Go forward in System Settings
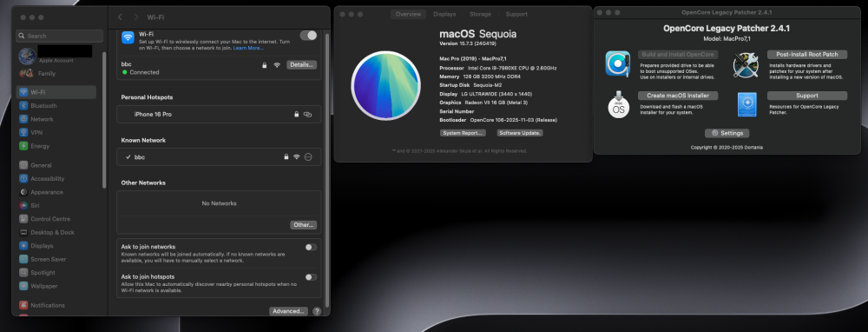 click(x=136, y=17)
